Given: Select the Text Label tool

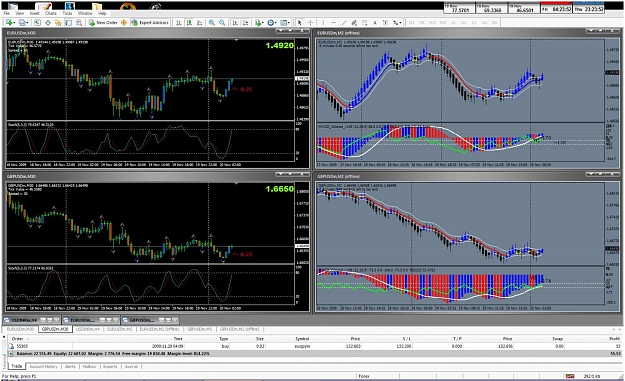Looking at the screenshot, I should (x=385, y=23).
